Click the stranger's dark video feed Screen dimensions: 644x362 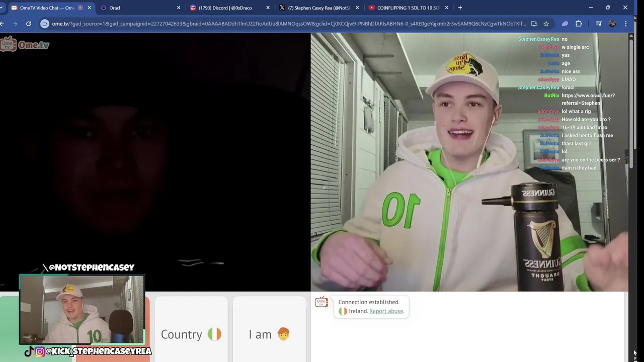155,162
